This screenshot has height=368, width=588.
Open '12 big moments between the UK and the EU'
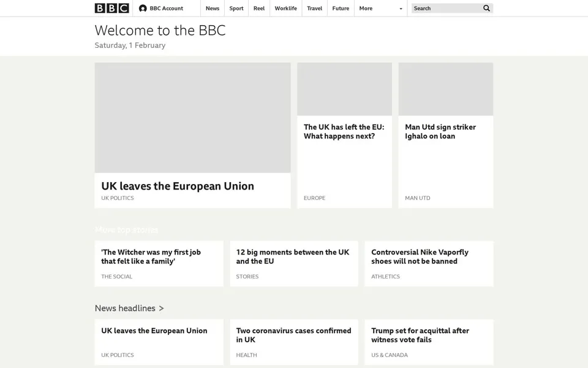coord(293,256)
